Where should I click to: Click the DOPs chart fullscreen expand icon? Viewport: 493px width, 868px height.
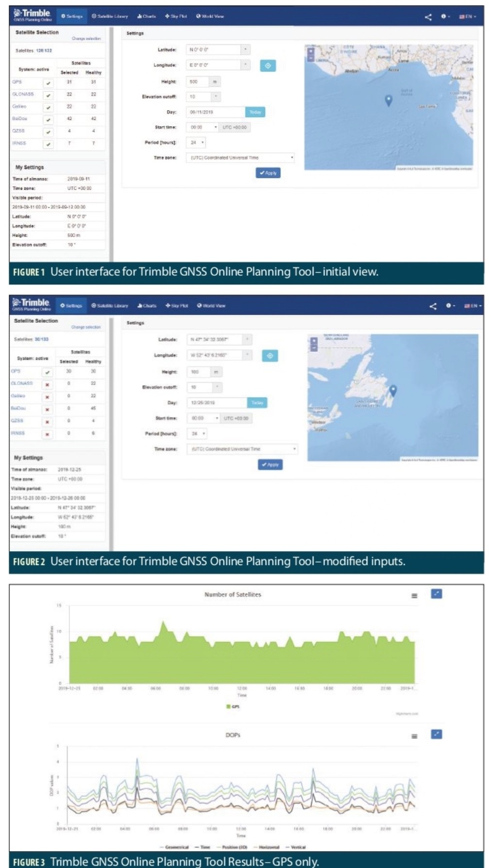(x=436, y=734)
